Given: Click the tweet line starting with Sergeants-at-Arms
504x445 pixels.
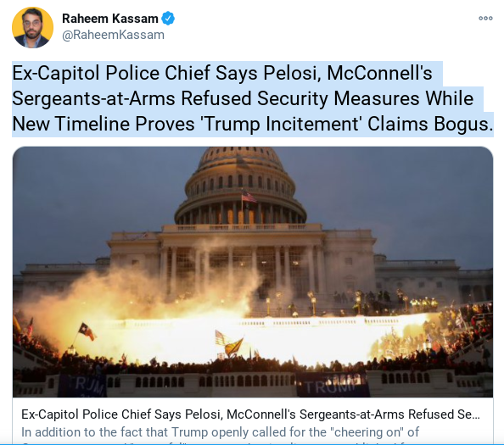Looking at the screenshot, I should pyautogui.click(x=243, y=98).
